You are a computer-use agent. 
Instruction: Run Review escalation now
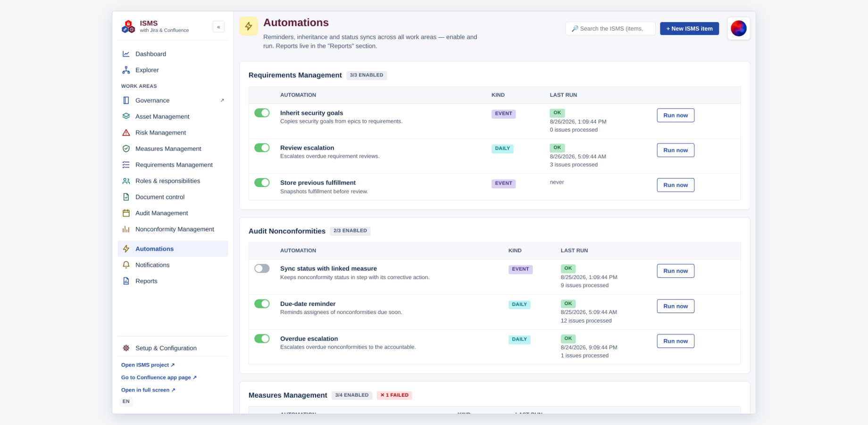(x=676, y=150)
